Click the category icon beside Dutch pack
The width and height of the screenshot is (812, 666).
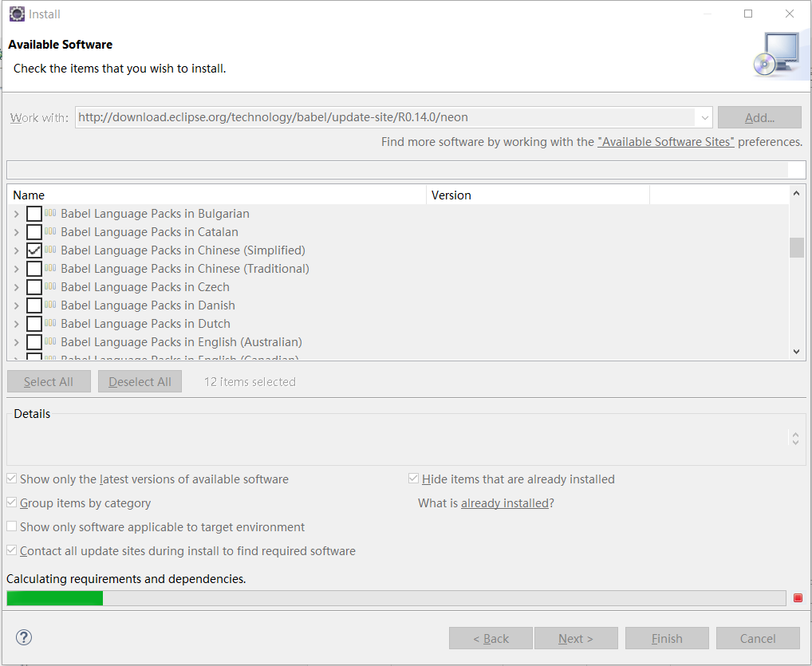[x=50, y=323]
